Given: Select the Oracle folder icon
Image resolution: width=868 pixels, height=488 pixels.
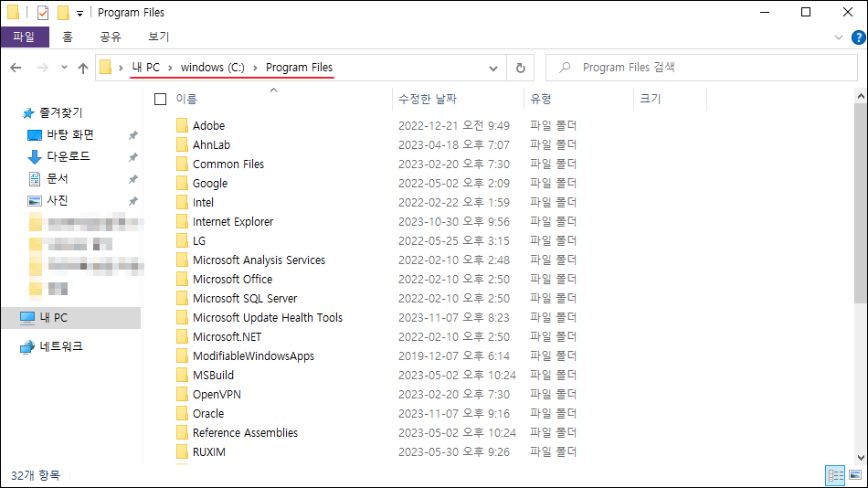Looking at the screenshot, I should click(x=182, y=413).
